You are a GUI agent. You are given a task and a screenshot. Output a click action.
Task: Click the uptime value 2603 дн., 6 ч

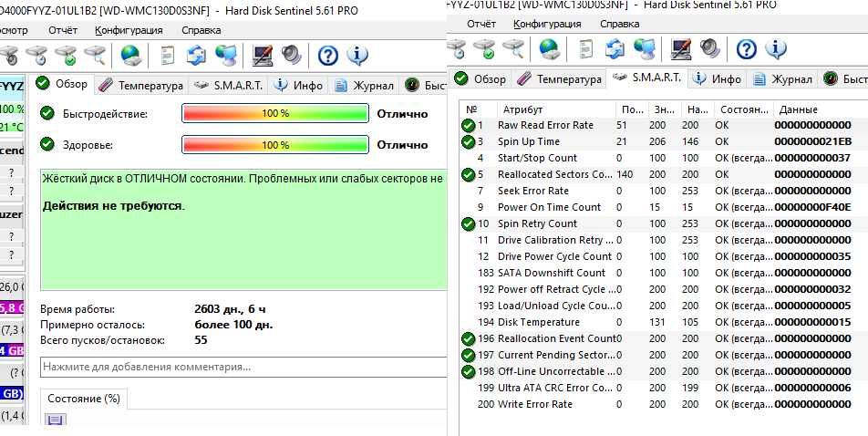pyautogui.click(x=230, y=308)
